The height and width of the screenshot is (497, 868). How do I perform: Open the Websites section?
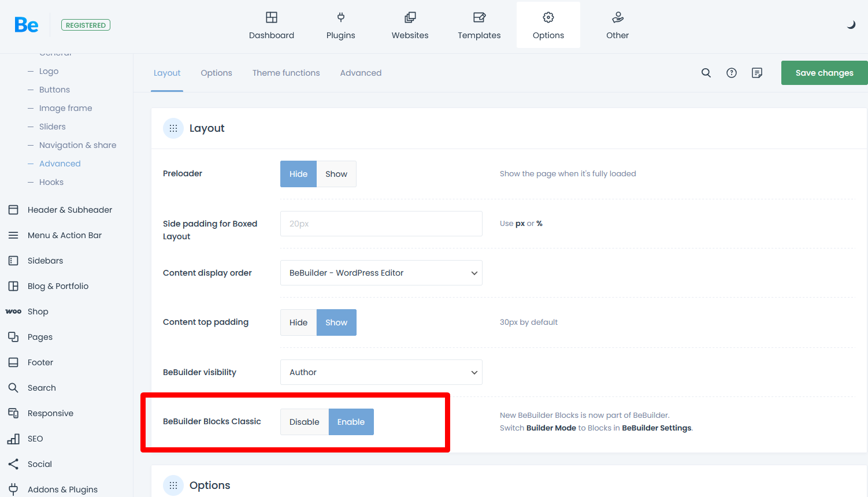click(410, 26)
